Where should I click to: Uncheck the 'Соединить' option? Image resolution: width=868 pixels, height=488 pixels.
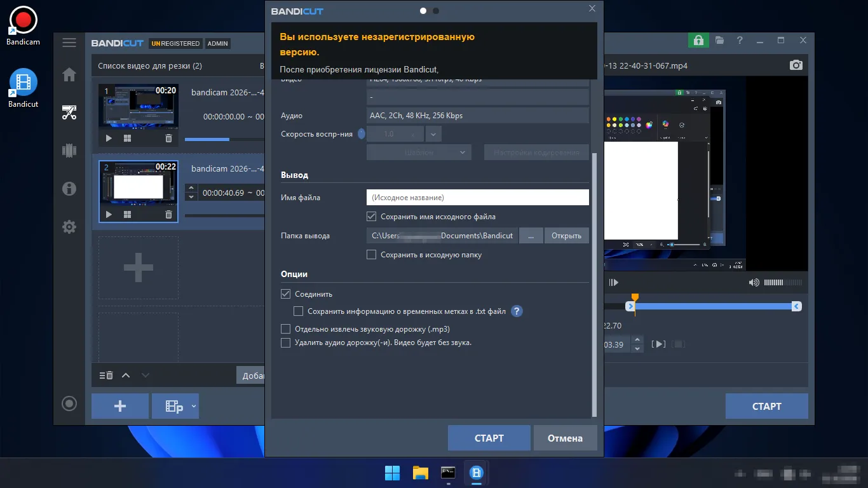tap(285, 294)
